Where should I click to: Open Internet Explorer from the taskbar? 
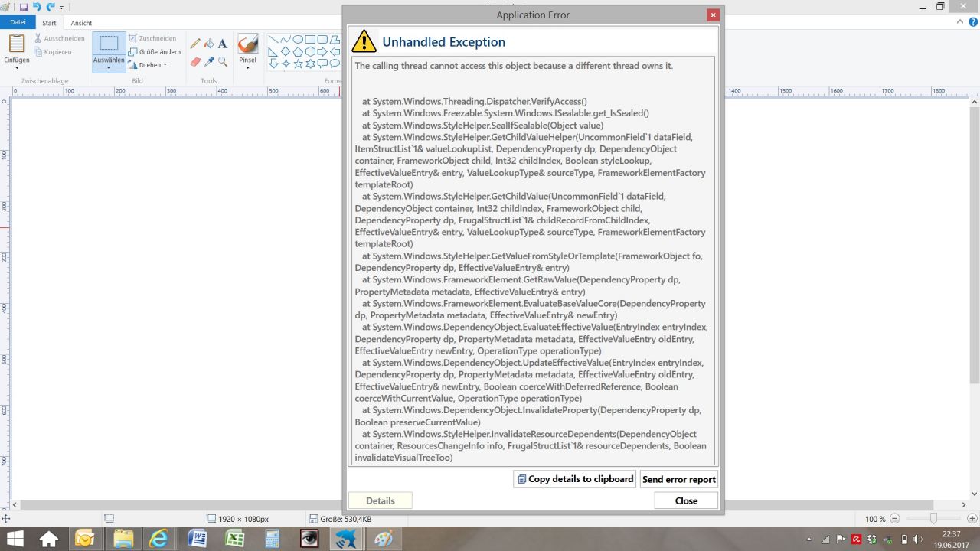159,539
